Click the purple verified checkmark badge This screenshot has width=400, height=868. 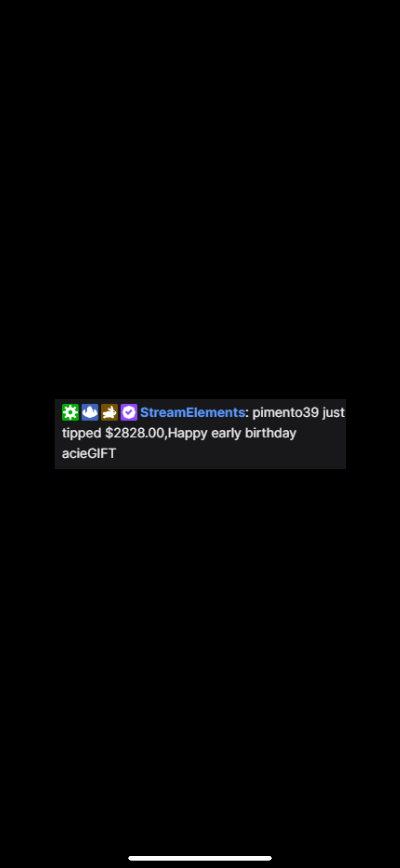(129, 412)
